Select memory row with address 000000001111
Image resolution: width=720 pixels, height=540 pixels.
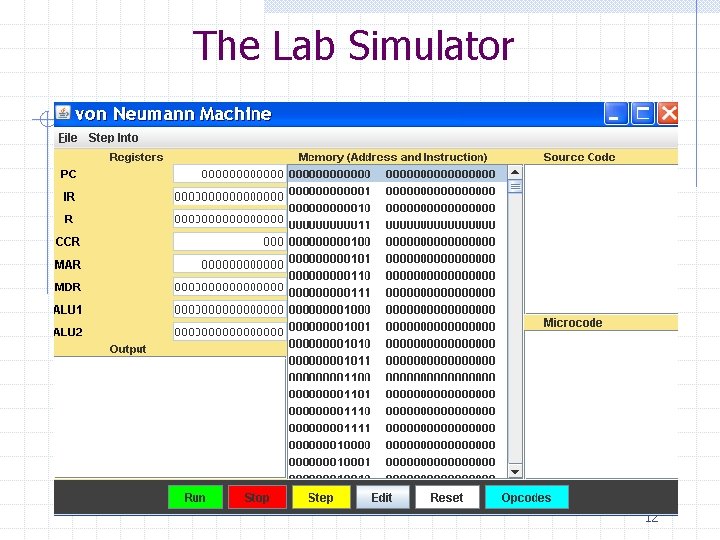pos(398,428)
